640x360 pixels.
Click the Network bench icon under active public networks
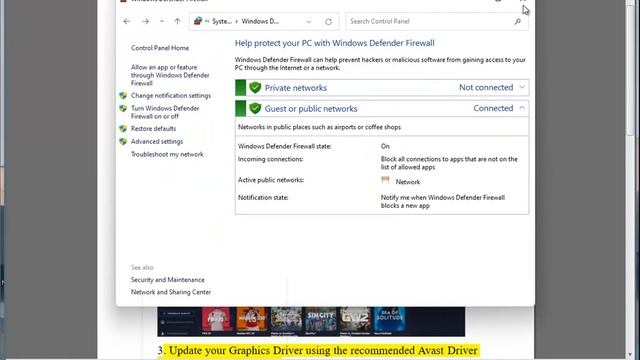[x=385, y=180]
